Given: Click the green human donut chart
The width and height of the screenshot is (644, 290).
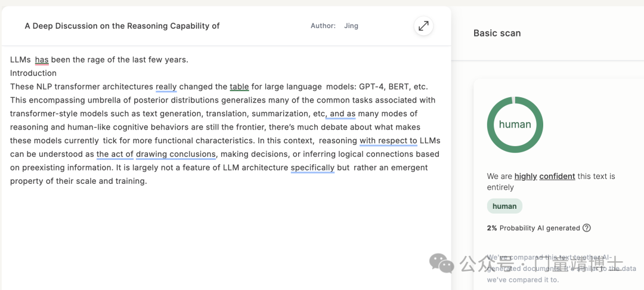Looking at the screenshot, I should click(x=515, y=125).
